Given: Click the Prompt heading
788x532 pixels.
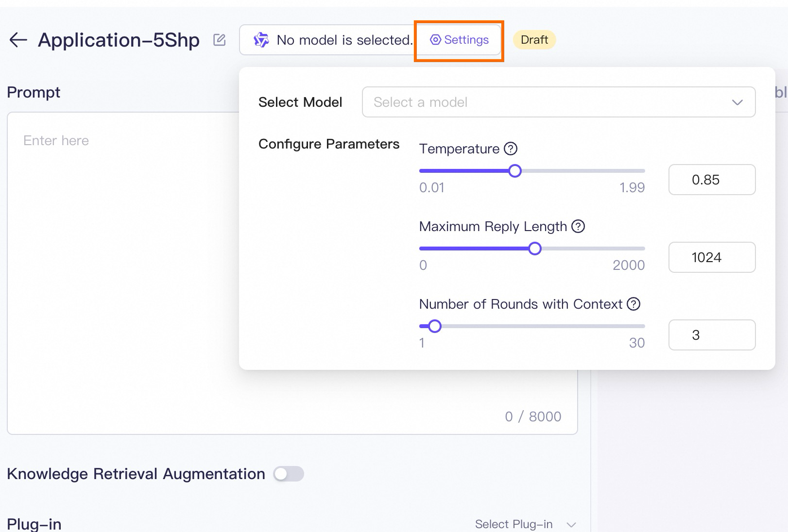Looking at the screenshot, I should click(34, 92).
